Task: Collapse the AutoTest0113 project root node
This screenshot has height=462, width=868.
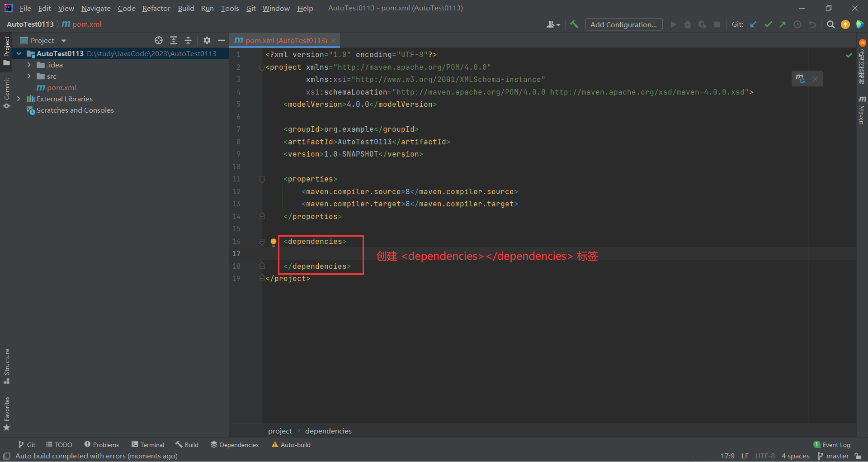Action: [x=19, y=54]
